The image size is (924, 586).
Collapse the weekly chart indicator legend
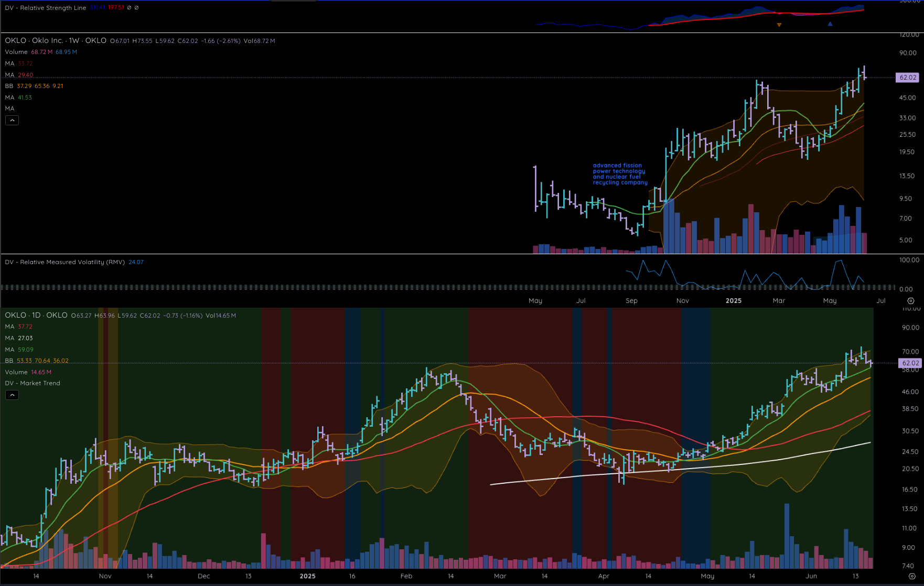(12, 121)
